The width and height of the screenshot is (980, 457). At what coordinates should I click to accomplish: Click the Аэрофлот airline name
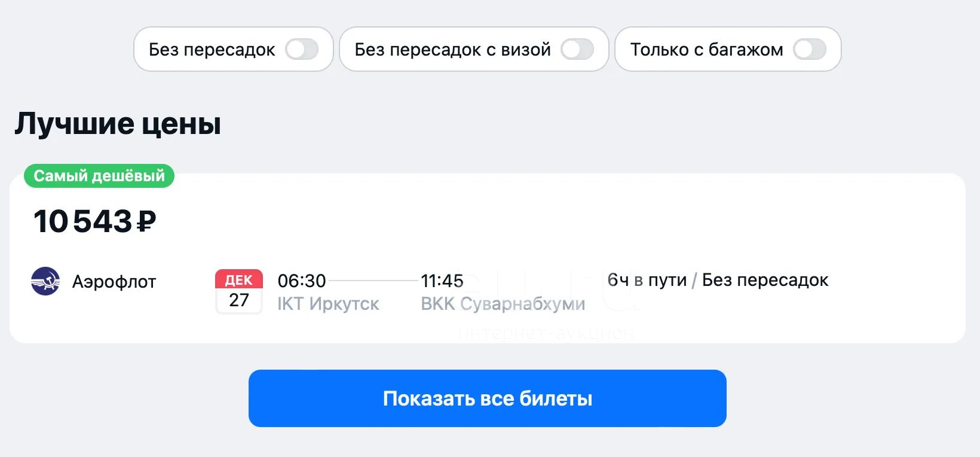click(x=114, y=282)
